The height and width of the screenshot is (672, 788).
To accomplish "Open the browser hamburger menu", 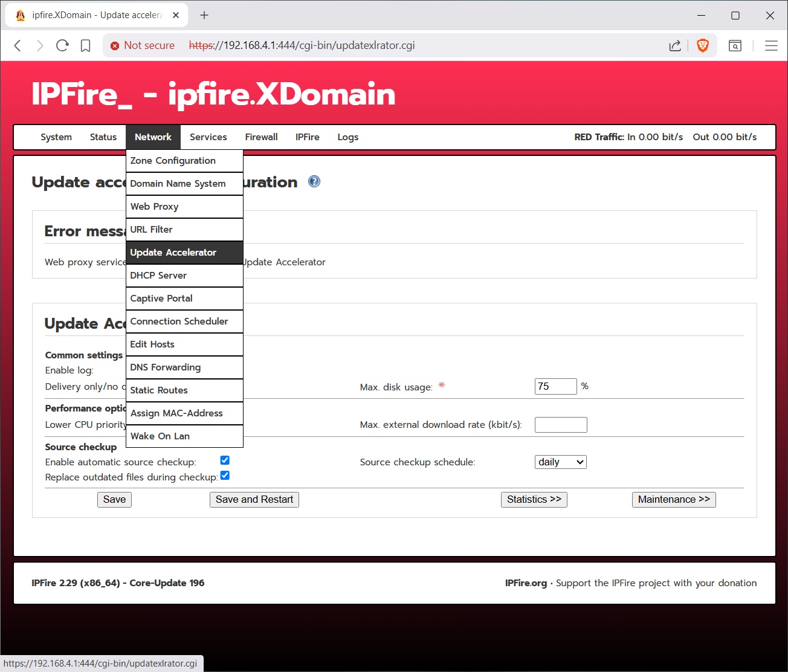I will click(x=771, y=45).
